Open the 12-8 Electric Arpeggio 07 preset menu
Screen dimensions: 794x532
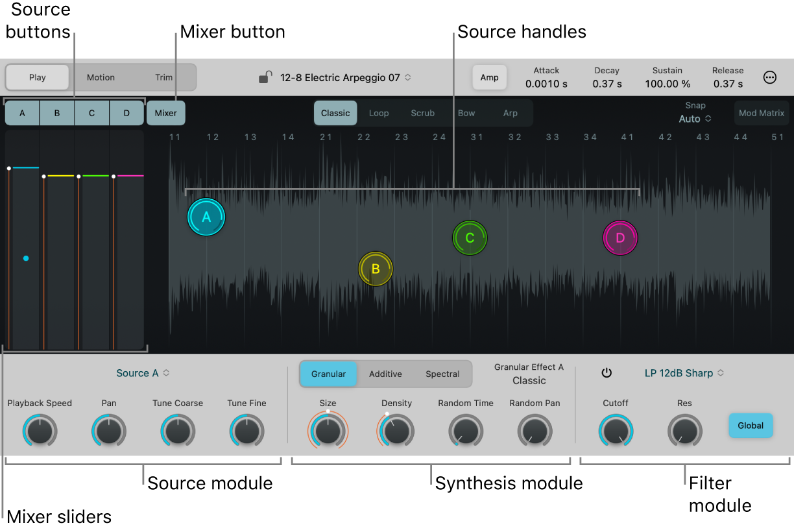(345, 77)
